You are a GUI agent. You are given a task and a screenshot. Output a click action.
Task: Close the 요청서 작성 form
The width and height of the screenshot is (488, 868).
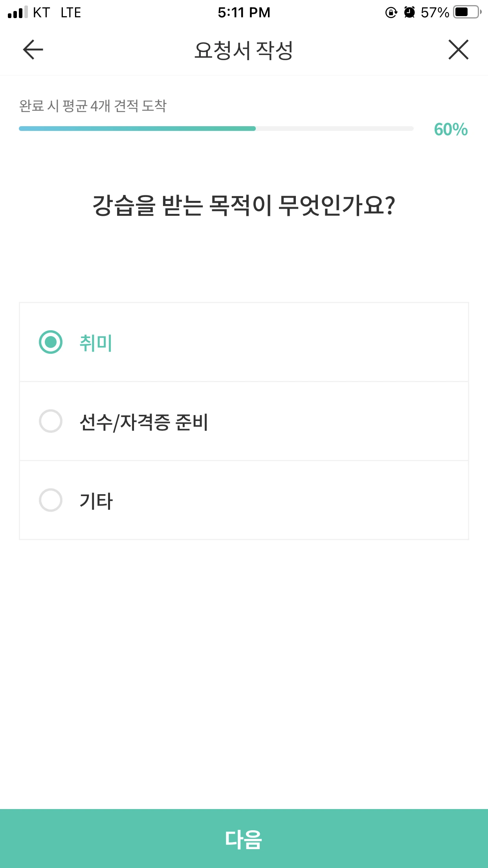pyautogui.click(x=459, y=50)
